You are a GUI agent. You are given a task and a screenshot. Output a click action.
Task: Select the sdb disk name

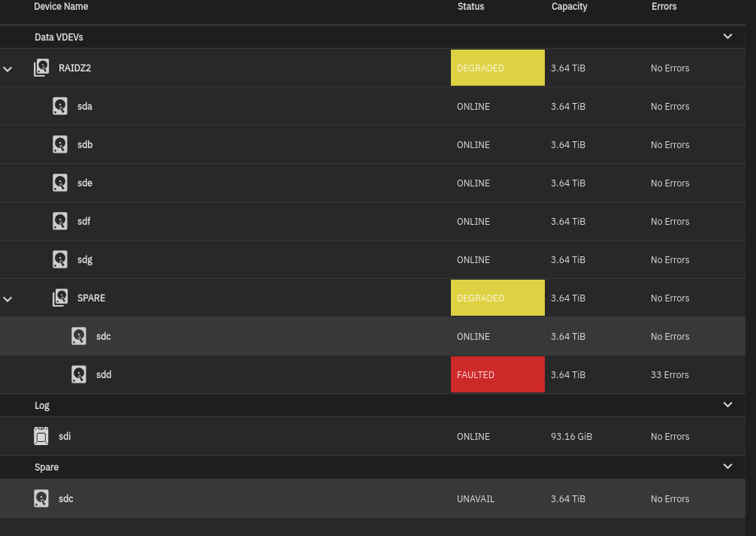[x=85, y=145]
